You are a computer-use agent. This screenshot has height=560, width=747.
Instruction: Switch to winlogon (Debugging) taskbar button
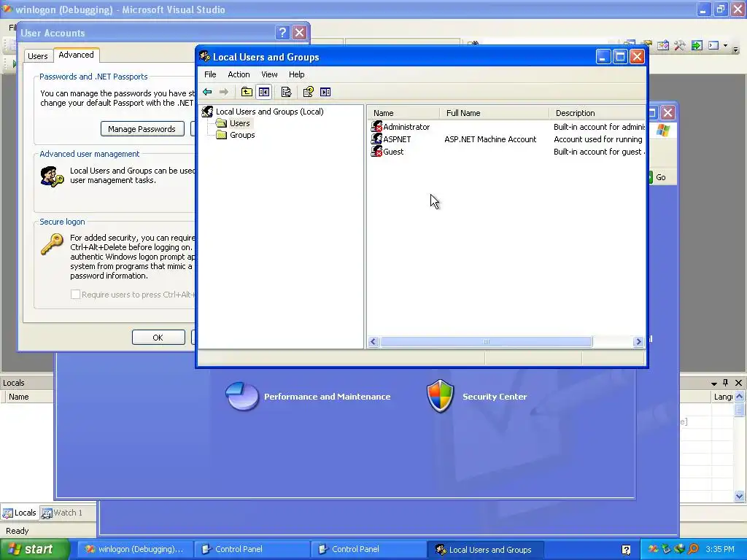tap(135, 550)
